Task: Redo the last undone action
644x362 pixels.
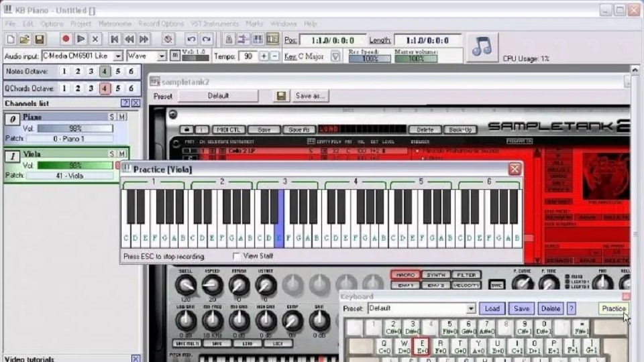Action: coord(206,39)
